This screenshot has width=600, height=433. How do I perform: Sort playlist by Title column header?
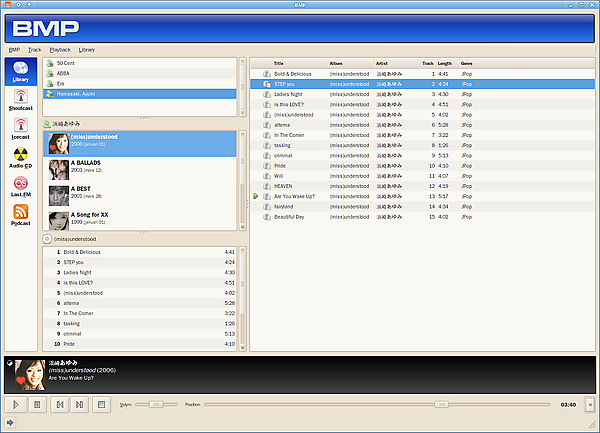coord(279,63)
